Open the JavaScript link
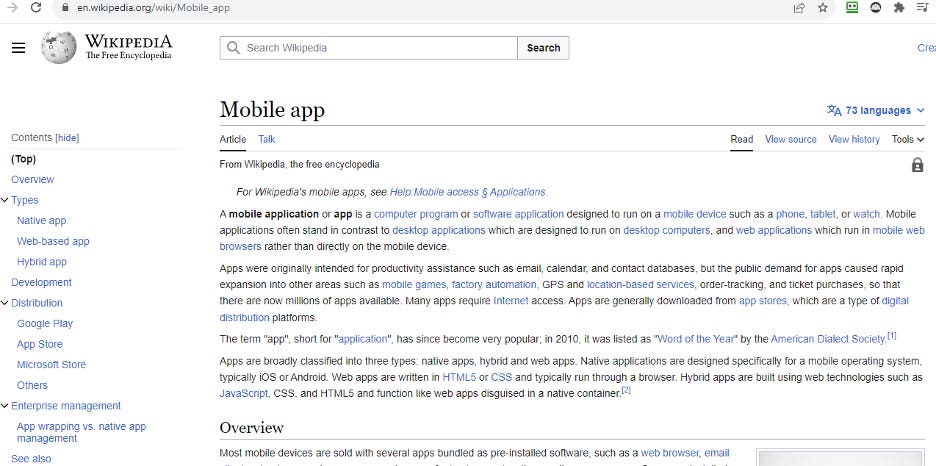 [244, 393]
